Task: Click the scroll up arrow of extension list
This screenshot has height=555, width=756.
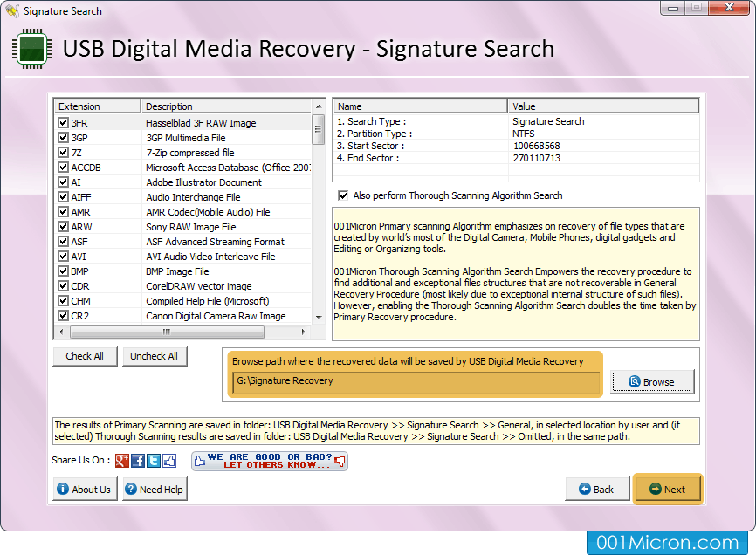Action: tap(319, 106)
